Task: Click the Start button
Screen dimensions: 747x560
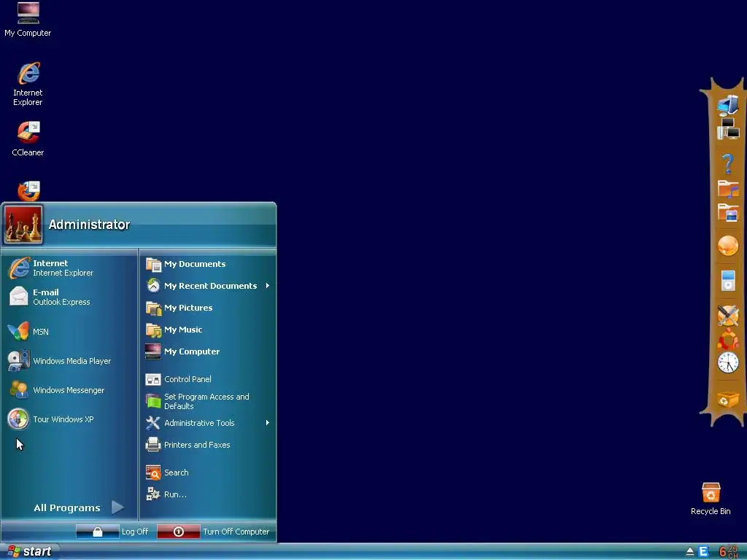Action: click(29, 551)
